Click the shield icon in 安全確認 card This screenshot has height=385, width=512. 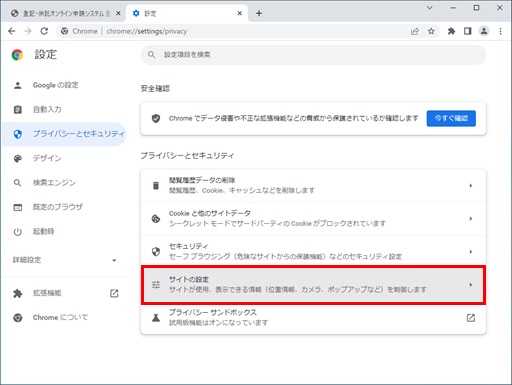[156, 118]
